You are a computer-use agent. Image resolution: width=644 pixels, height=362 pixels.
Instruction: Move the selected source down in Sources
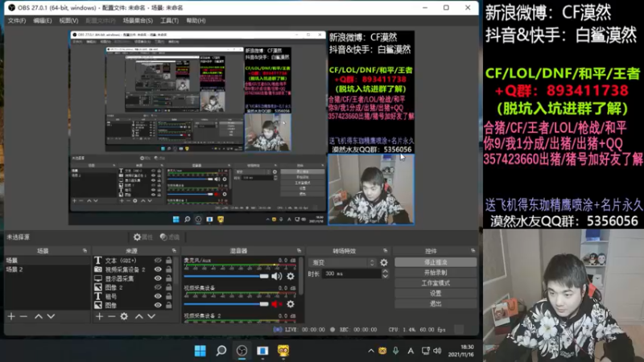(x=151, y=316)
